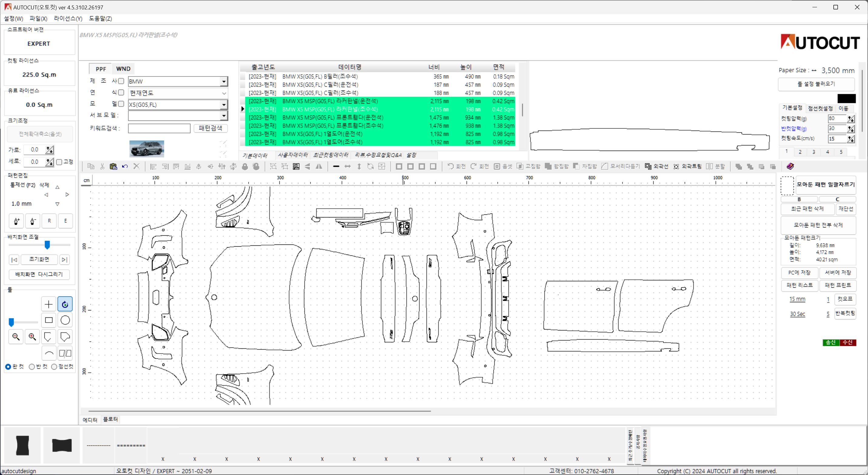Click the mirror flip horizontal icon
The height and width of the screenshot is (475, 868).
[x=319, y=166]
